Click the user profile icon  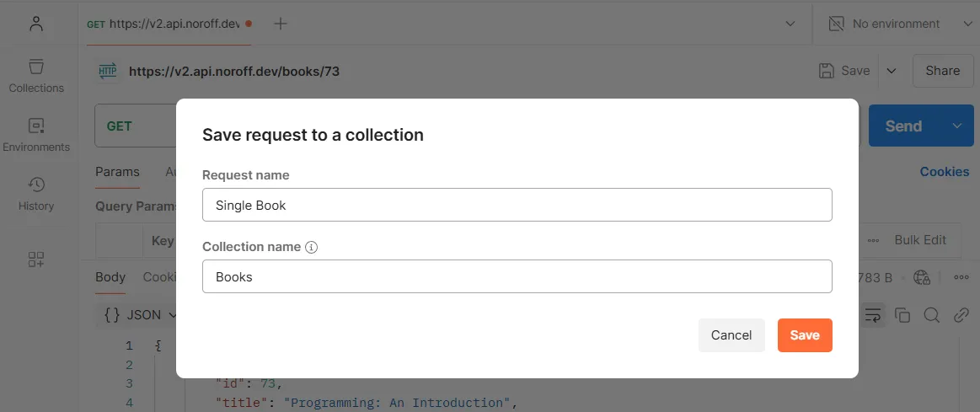pyautogui.click(x=36, y=24)
